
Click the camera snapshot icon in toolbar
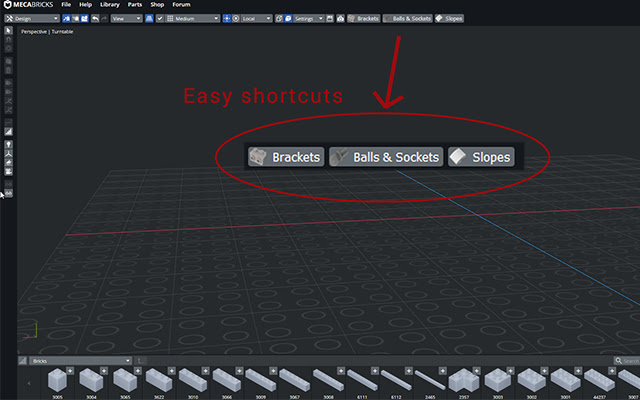[x=340, y=19]
